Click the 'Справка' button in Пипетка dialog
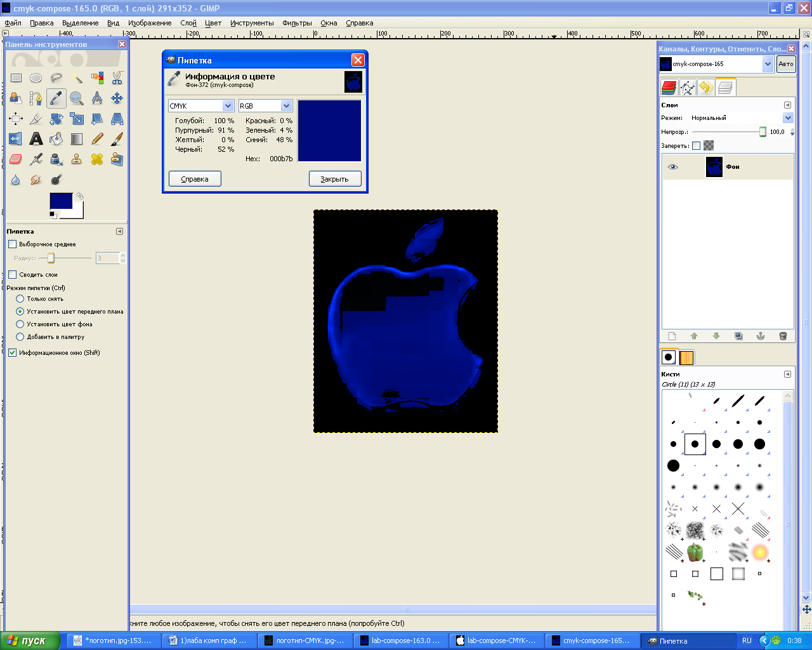 point(195,179)
